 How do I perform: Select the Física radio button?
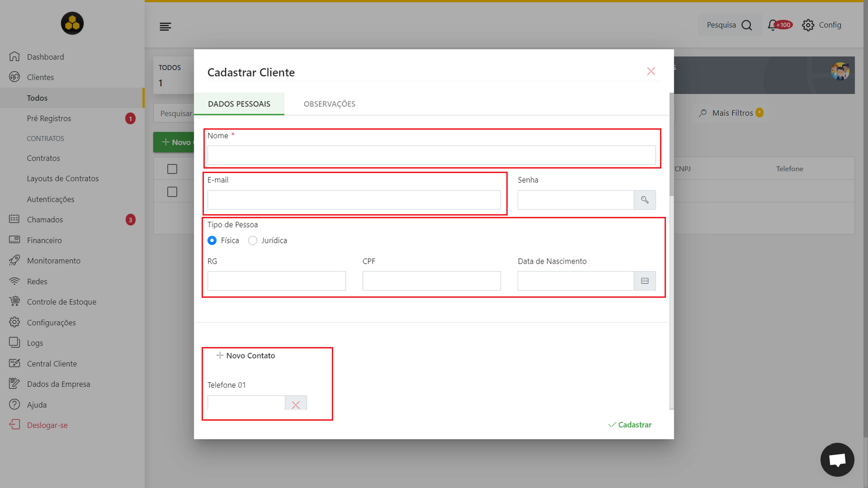pyautogui.click(x=212, y=240)
